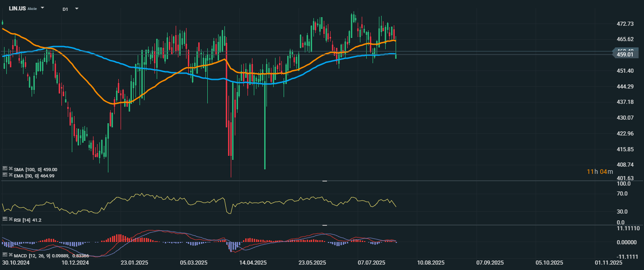
Task: Open RSI indicator settings icon
Action: tap(5, 219)
